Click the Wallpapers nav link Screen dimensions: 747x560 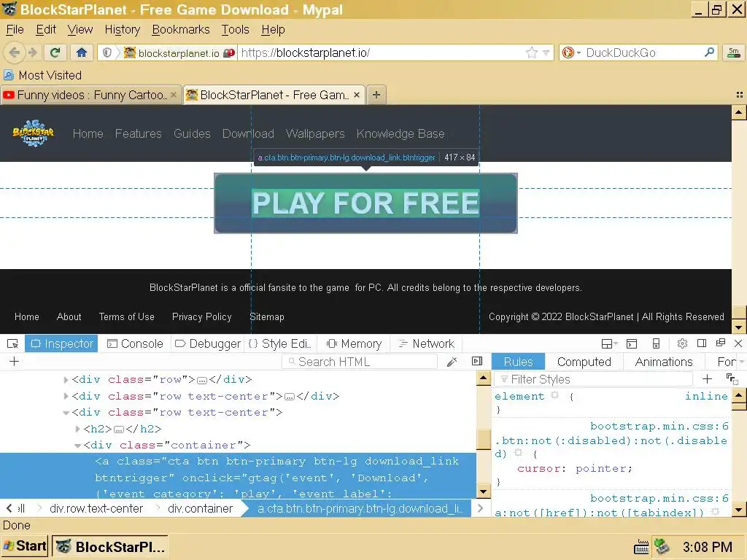[315, 134]
